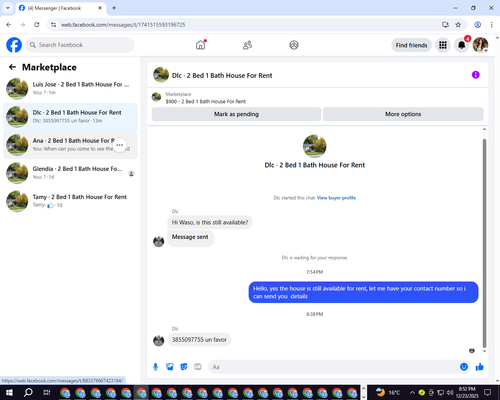The width and height of the screenshot is (500, 400).
Task: Bookmark this page with the star icon
Action: coord(458,25)
